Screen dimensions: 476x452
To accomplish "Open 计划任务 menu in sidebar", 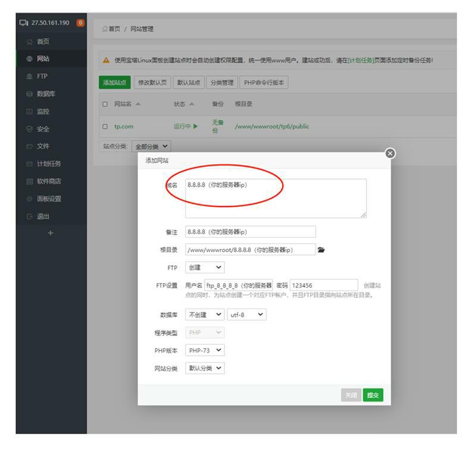I will (49, 164).
